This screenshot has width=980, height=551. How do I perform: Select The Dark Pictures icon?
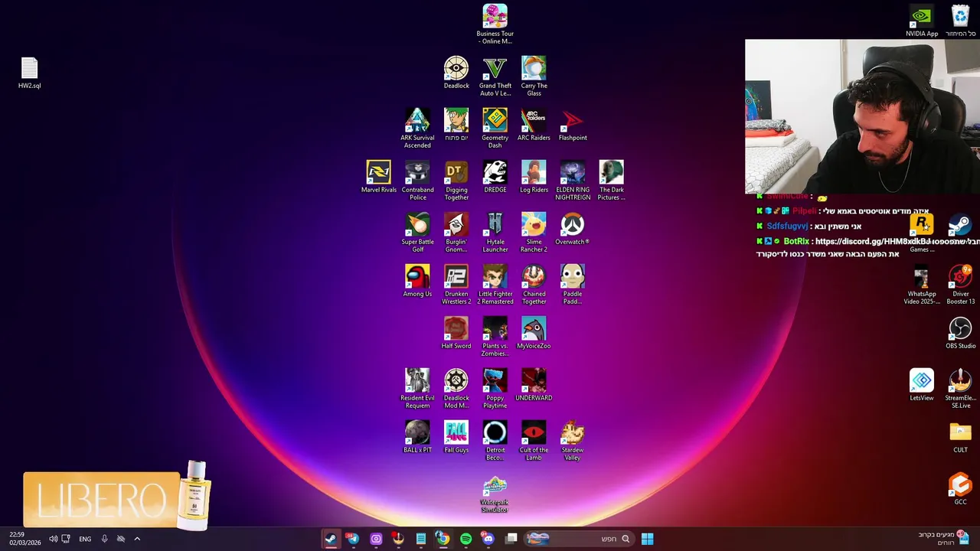(x=611, y=181)
